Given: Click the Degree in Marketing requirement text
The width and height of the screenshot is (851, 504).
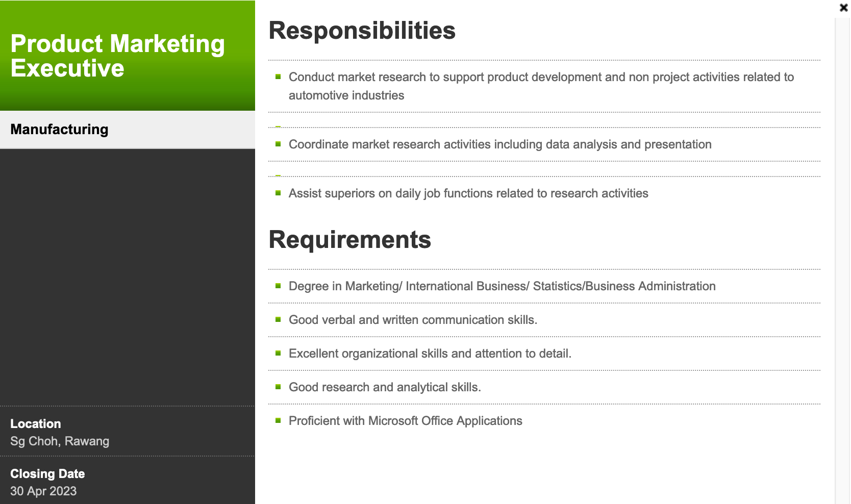Looking at the screenshot, I should 502,286.
